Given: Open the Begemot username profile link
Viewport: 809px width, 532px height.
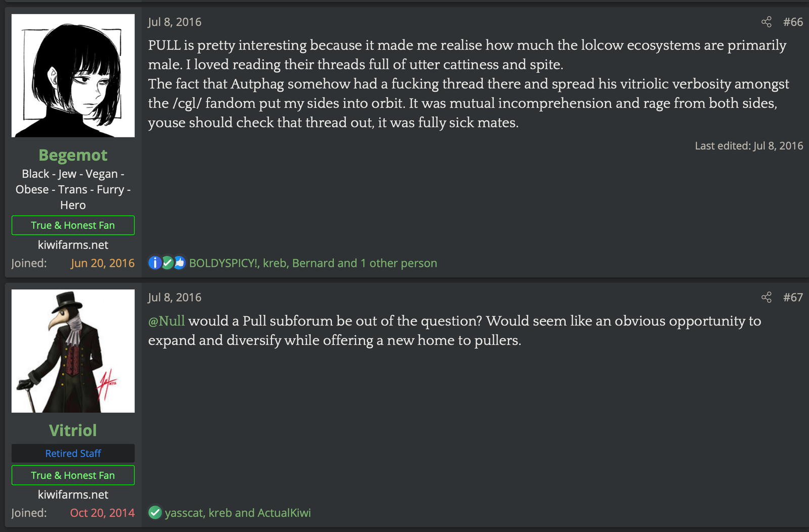Looking at the screenshot, I should (x=73, y=155).
